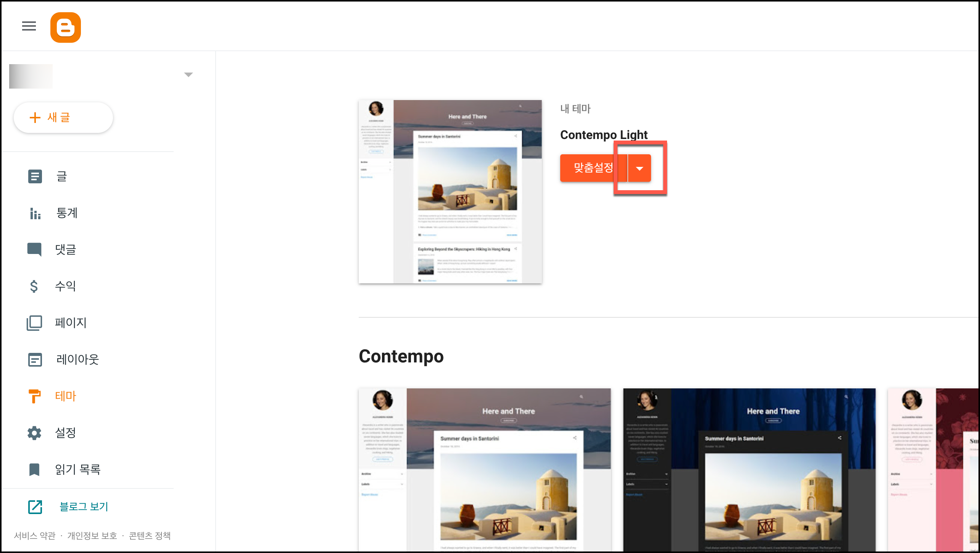Click the 테마 (Theme) icon in sidebar
Viewport: 980px width, 553px height.
34,397
